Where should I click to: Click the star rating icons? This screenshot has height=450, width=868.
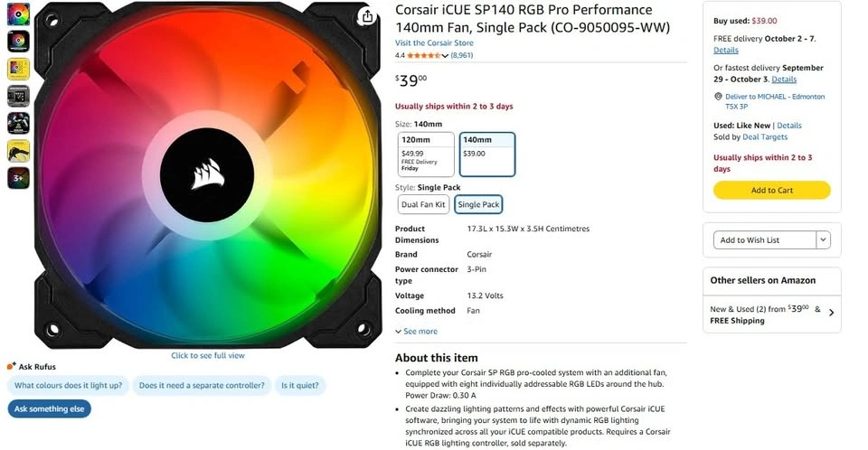coord(423,56)
